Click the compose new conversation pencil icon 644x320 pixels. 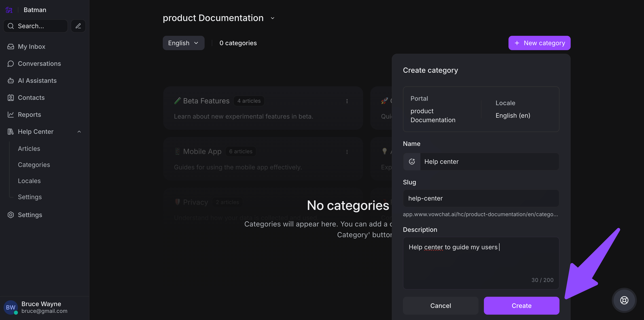78,26
